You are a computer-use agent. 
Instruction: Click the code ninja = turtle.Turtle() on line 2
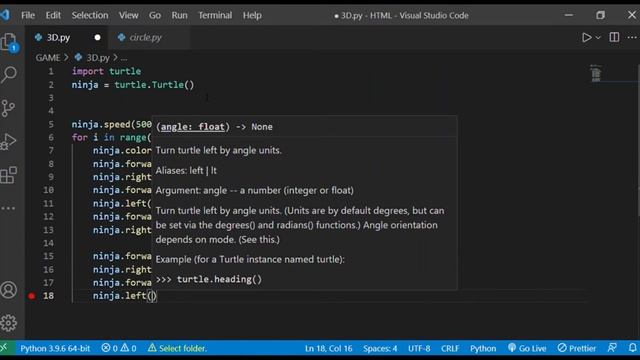(133, 85)
